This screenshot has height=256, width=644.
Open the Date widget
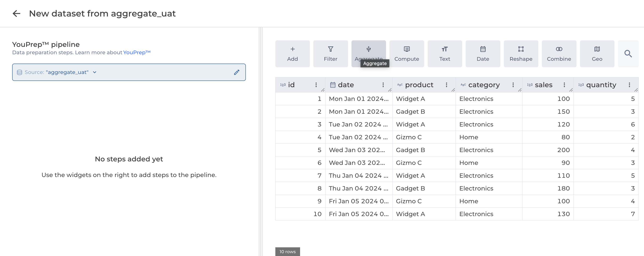click(x=483, y=54)
